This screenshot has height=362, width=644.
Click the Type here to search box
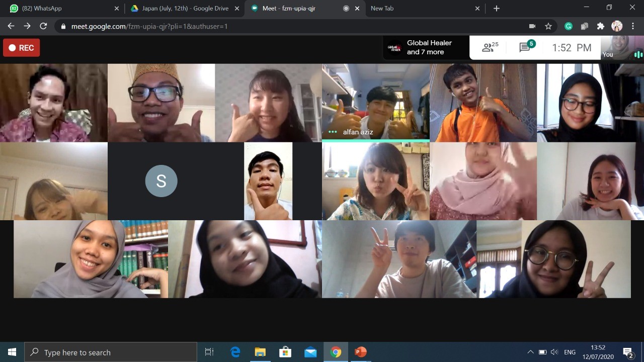111,352
